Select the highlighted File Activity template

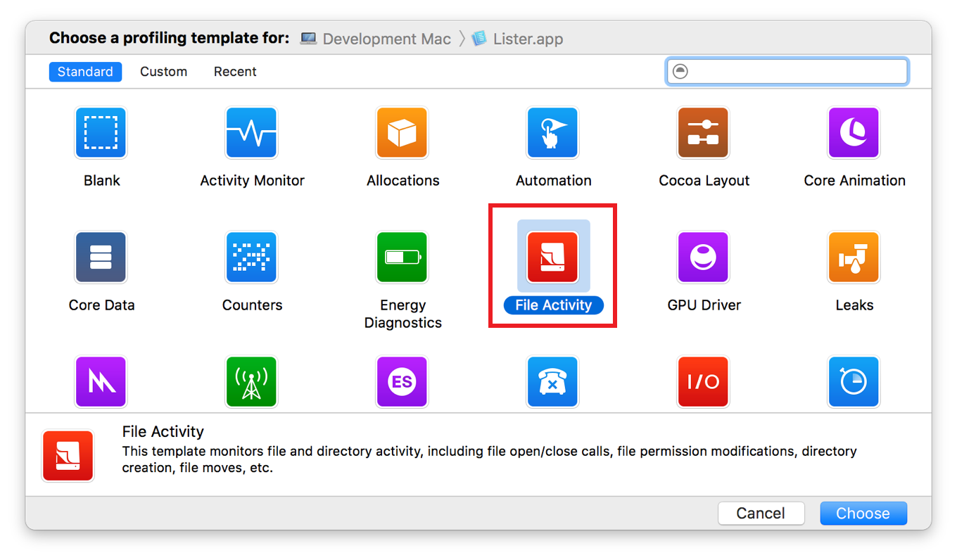click(552, 257)
